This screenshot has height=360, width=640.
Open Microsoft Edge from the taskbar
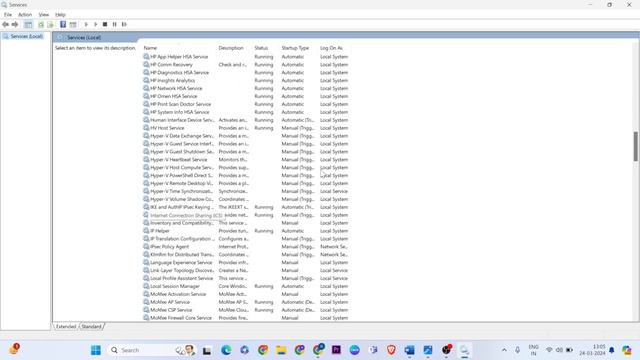(x=226, y=350)
